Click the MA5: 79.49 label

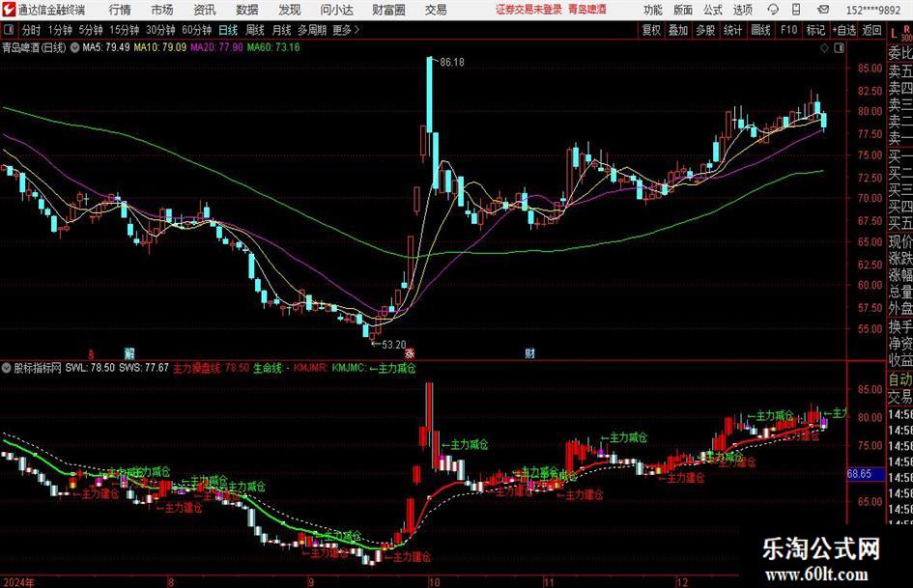pos(106,47)
